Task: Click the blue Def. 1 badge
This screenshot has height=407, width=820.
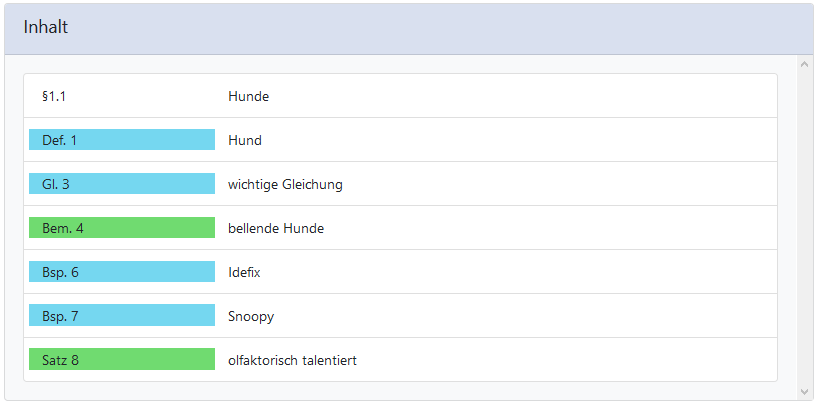Action: [x=122, y=140]
